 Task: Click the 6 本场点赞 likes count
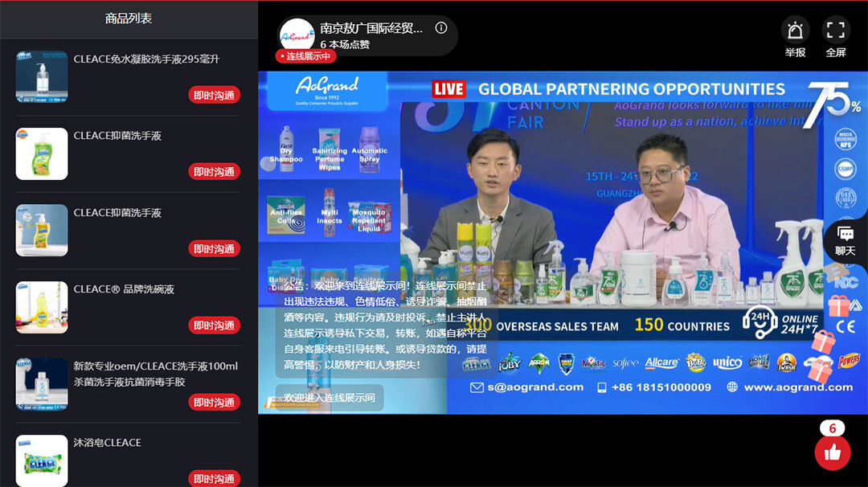345,44
